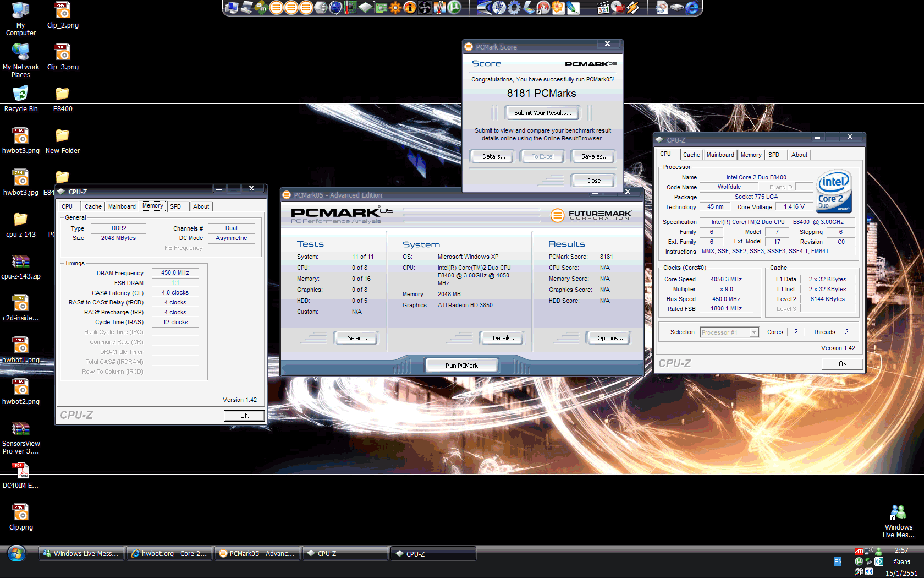Open Memory tab in right CPU-Z window
This screenshot has height=578, width=924.
[751, 155]
